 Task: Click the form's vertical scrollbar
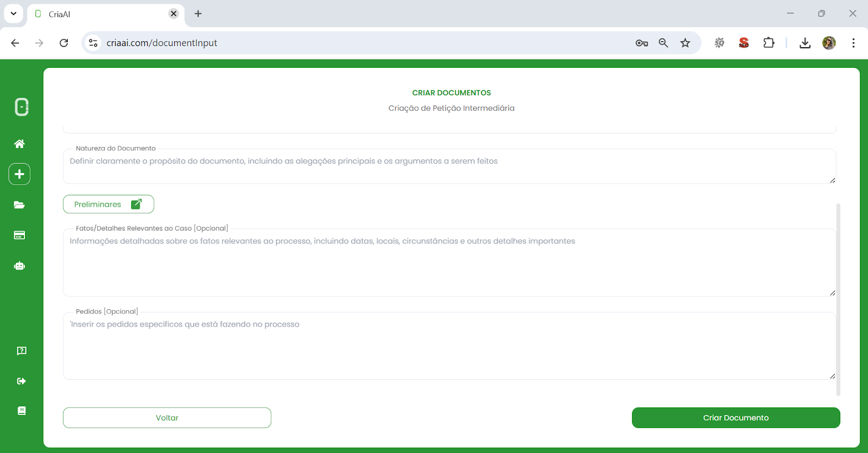pyautogui.click(x=838, y=298)
